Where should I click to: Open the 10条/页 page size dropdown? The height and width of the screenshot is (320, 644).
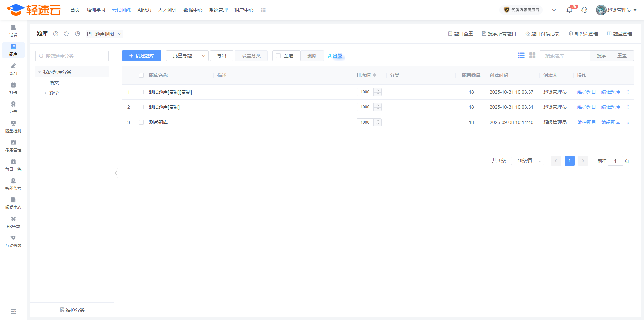point(527,161)
